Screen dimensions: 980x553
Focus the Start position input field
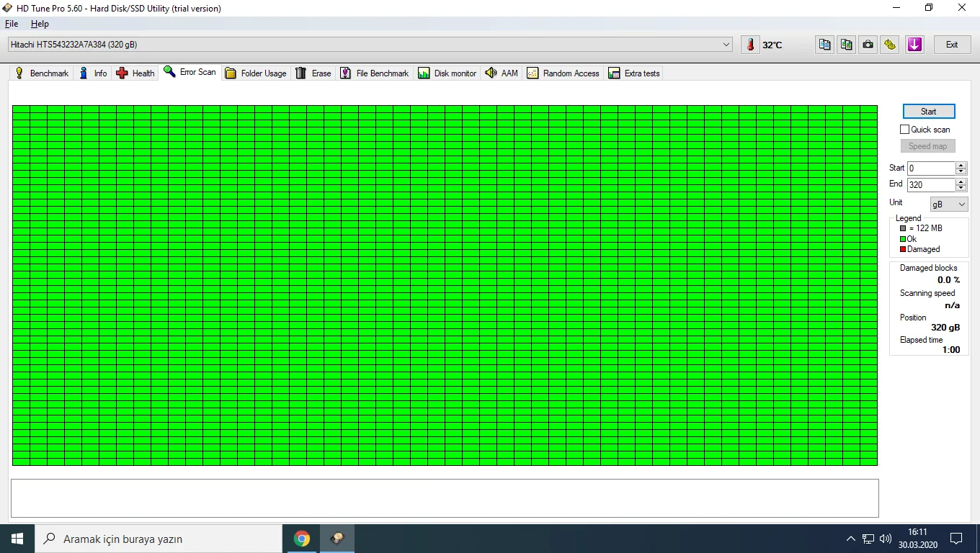point(931,168)
